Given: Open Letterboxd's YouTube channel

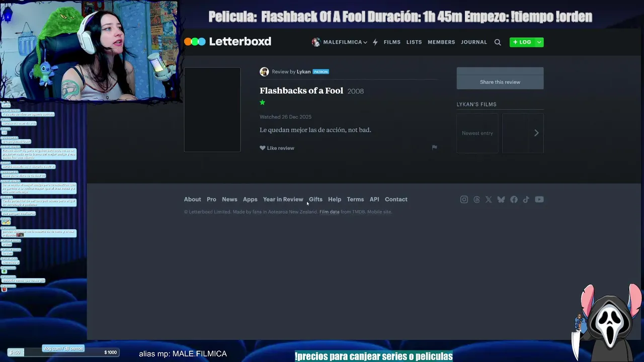Looking at the screenshot, I should tap(539, 200).
